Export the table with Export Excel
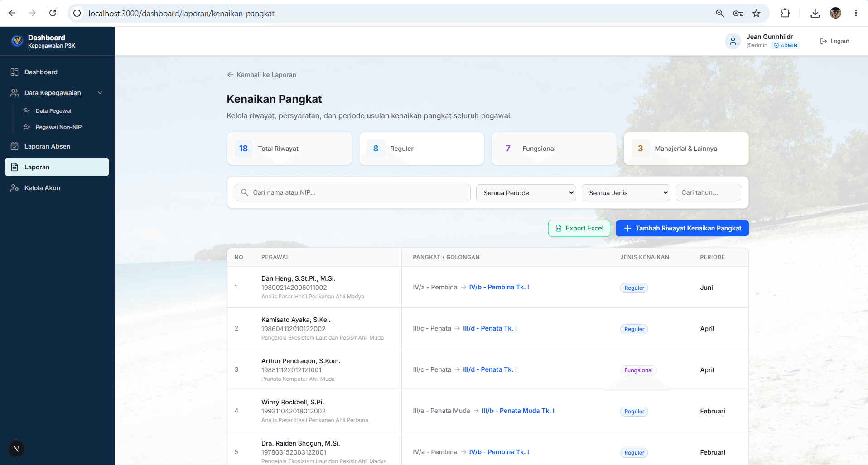Viewport: 868px width, 465px height. pyautogui.click(x=579, y=228)
